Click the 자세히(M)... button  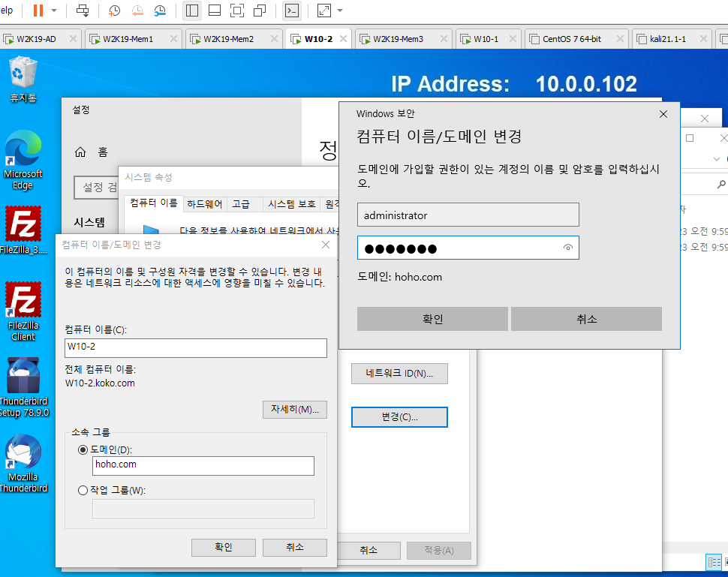[x=295, y=410]
